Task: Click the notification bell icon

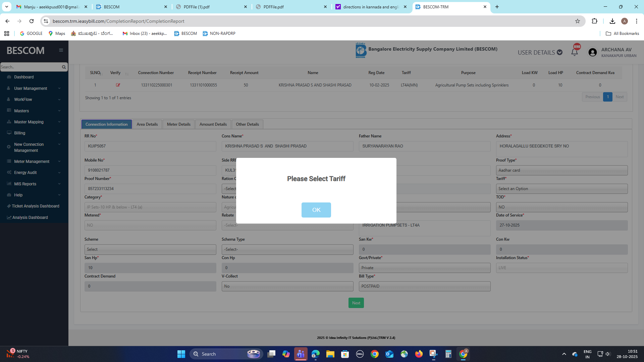Action: click(574, 52)
